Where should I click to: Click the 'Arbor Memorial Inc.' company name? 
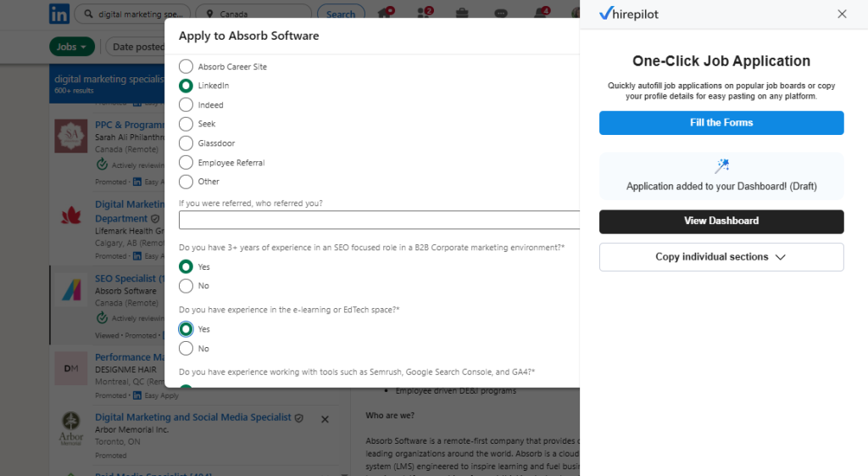[x=131, y=429]
